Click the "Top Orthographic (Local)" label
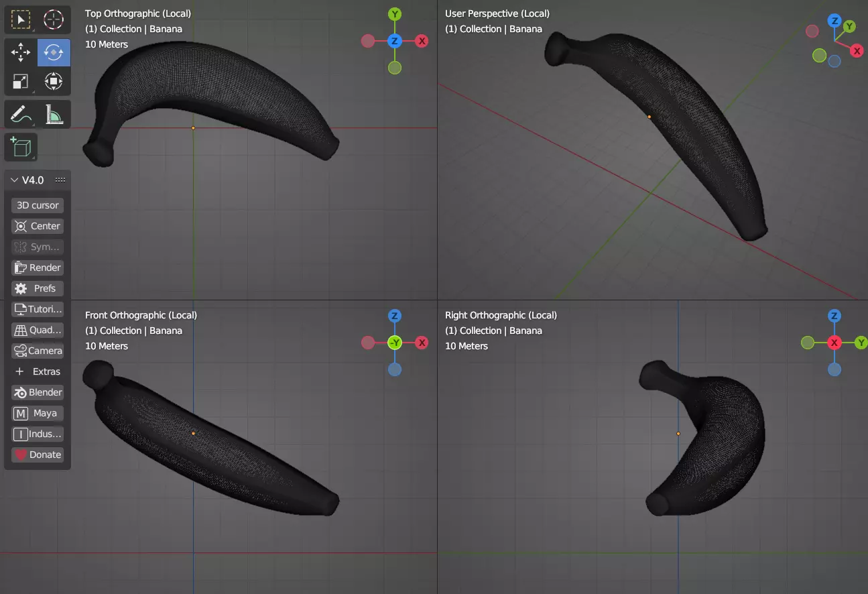Viewport: 868px width, 594px height. tap(138, 13)
